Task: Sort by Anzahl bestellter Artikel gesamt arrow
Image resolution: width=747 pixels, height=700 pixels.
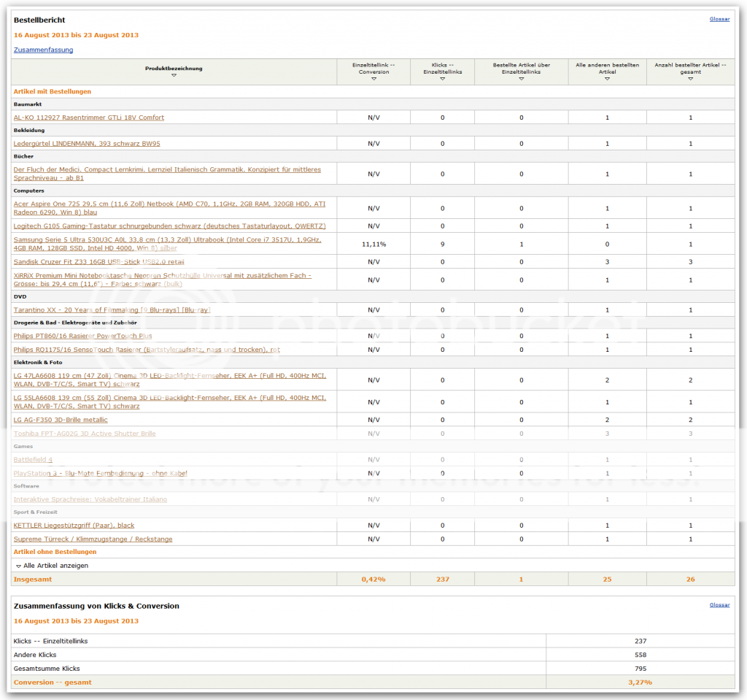Action: pos(690,79)
